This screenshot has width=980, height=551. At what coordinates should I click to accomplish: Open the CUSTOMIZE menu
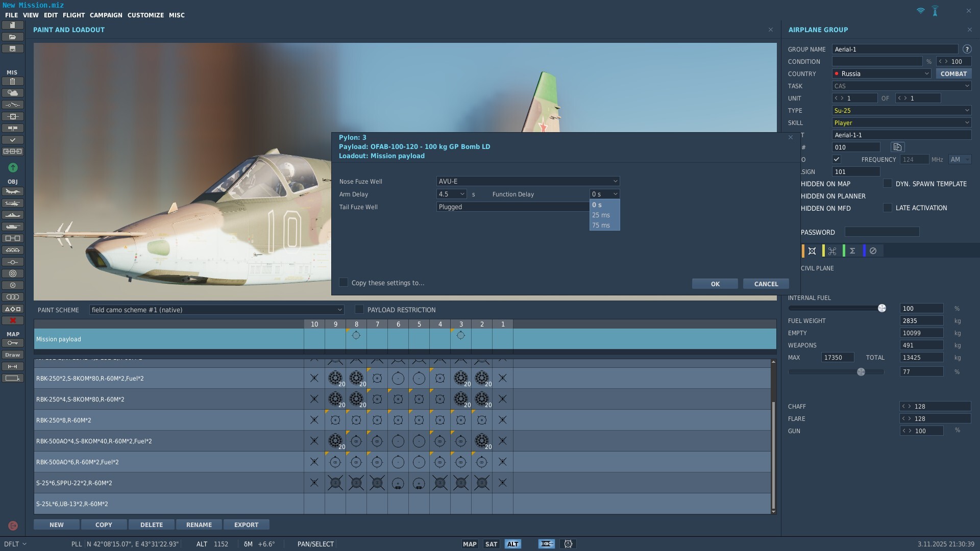145,15
